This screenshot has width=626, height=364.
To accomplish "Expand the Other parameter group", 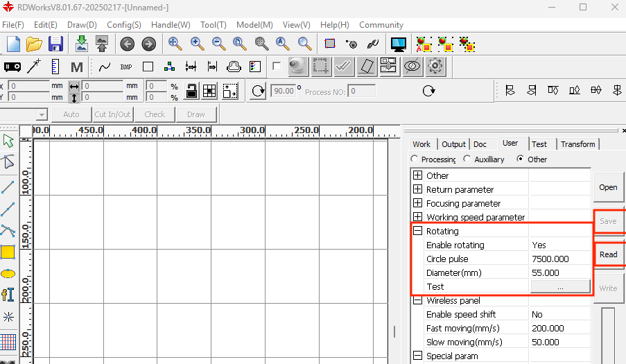I will [x=417, y=175].
